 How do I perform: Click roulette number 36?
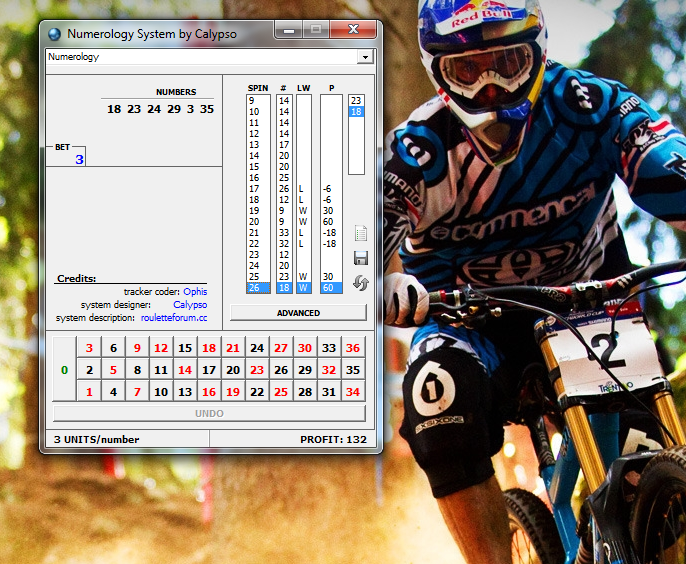point(353,348)
